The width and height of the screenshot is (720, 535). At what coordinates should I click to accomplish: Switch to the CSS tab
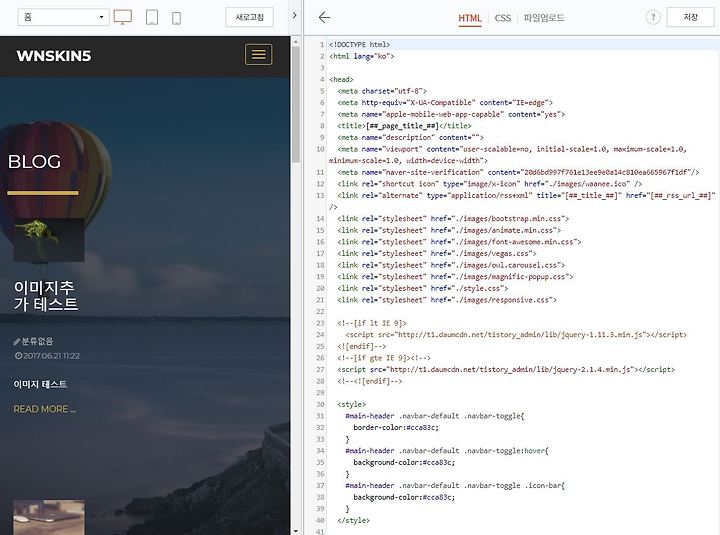pyautogui.click(x=502, y=18)
